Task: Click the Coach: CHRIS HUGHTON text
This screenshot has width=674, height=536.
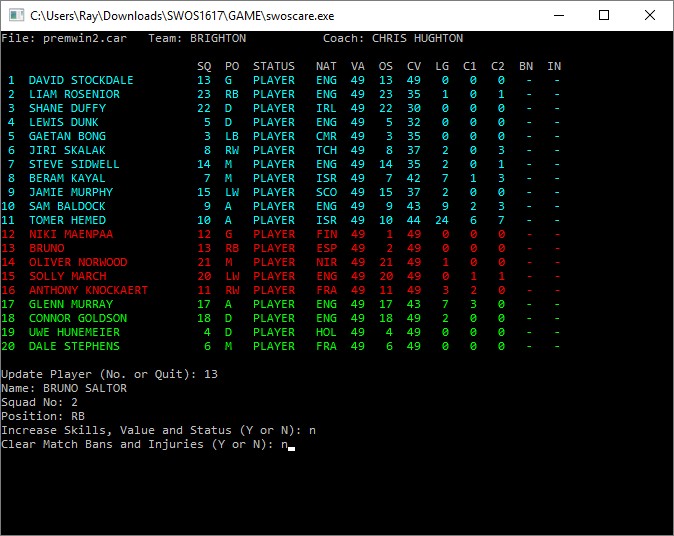Action: pyautogui.click(x=392, y=38)
